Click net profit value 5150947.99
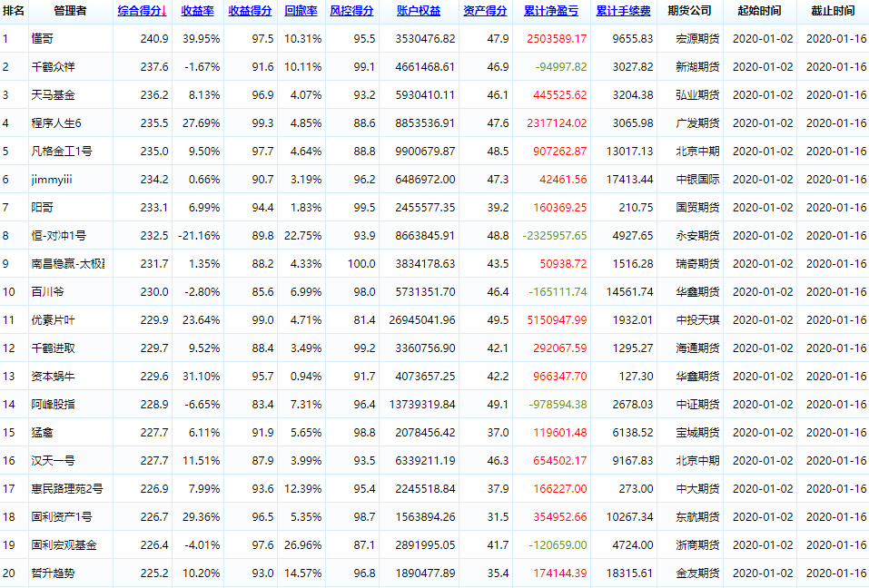Screen dimensions: 869x588 pos(557,320)
